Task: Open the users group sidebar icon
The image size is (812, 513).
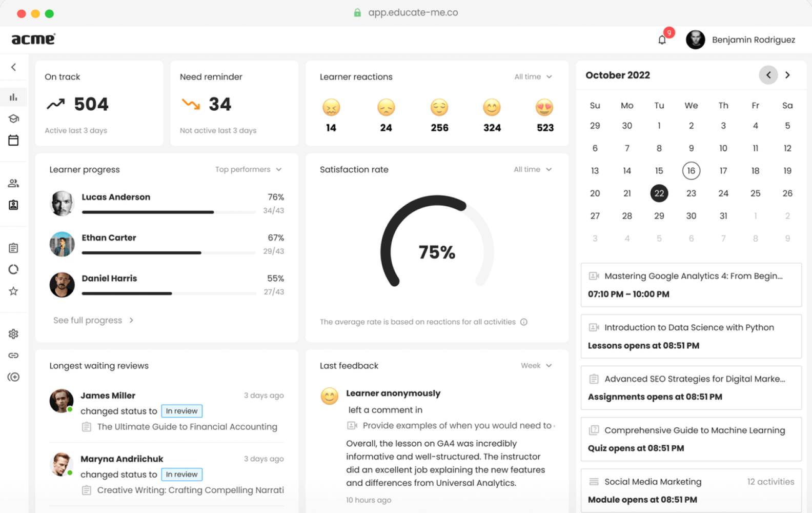Action: pyautogui.click(x=14, y=183)
